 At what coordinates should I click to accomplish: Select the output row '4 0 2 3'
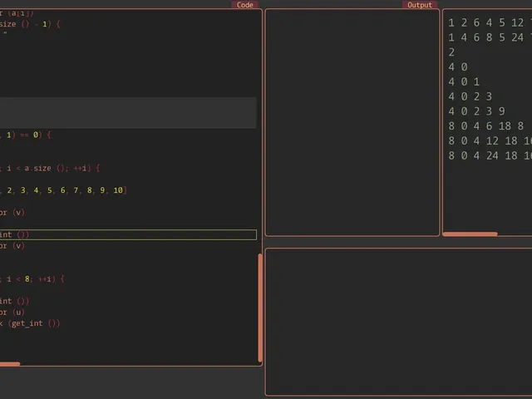coord(470,96)
